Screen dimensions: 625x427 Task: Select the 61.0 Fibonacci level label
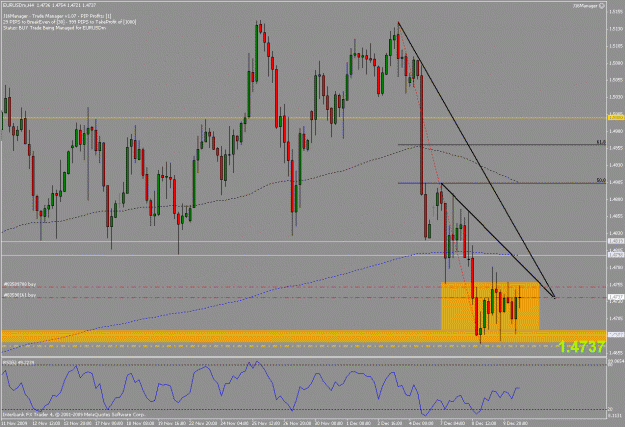coord(601,142)
